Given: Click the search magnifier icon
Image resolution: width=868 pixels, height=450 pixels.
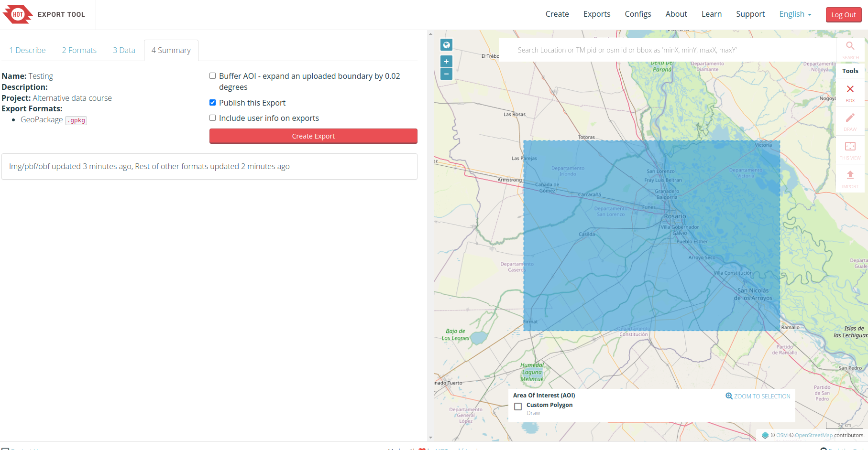Looking at the screenshot, I should [850, 46].
